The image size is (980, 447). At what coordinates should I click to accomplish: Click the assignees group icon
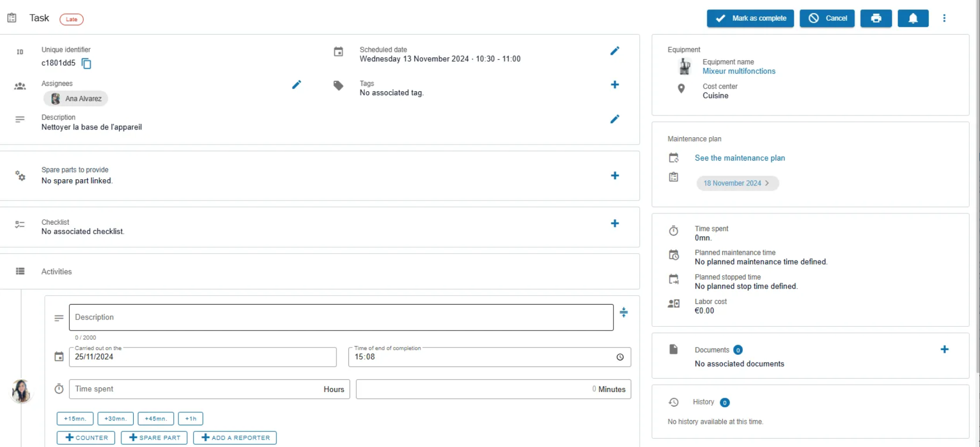[20, 86]
